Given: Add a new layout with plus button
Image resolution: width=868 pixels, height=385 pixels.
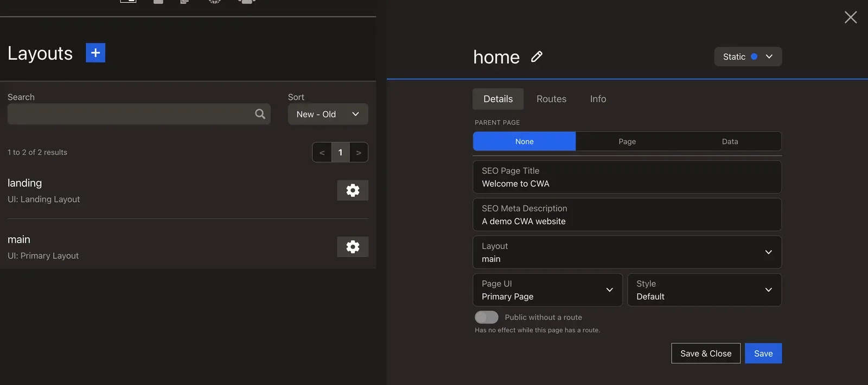Looking at the screenshot, I should coord(95,53).
